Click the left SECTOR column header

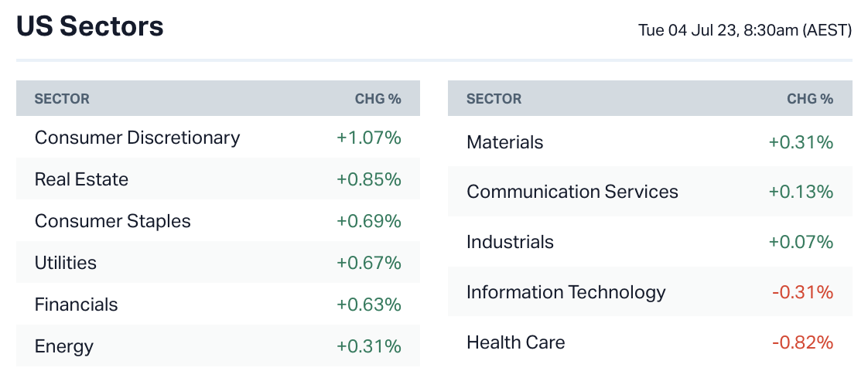[62, 99]
